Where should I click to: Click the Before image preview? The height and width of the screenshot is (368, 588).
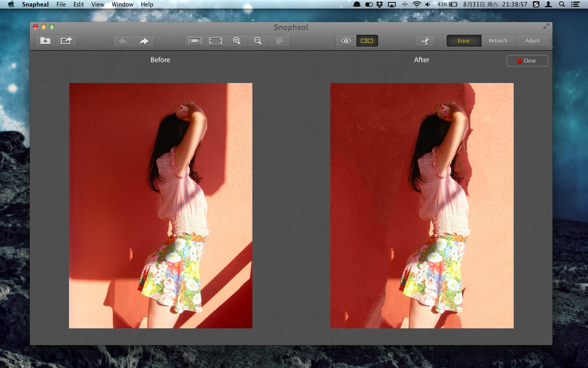click(160, 206)
